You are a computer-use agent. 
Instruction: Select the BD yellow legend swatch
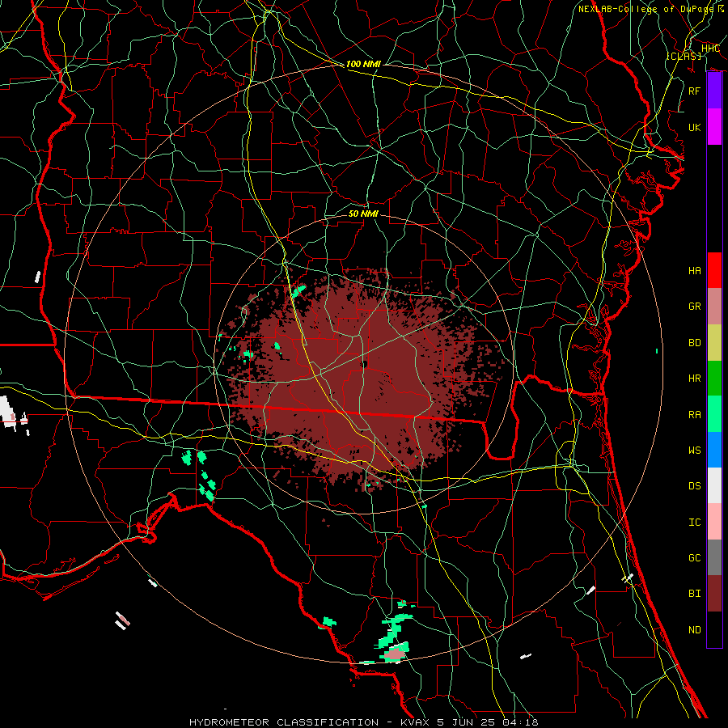(x=714, y=343)
